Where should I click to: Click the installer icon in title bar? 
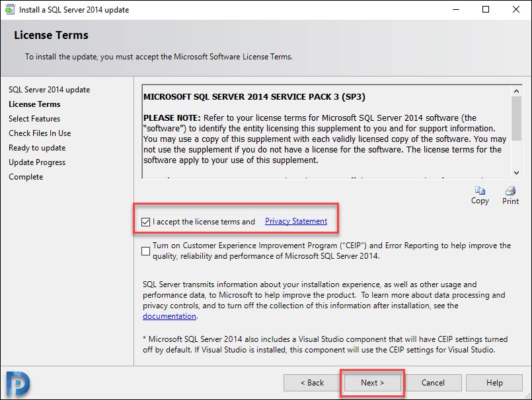[10, 9]
